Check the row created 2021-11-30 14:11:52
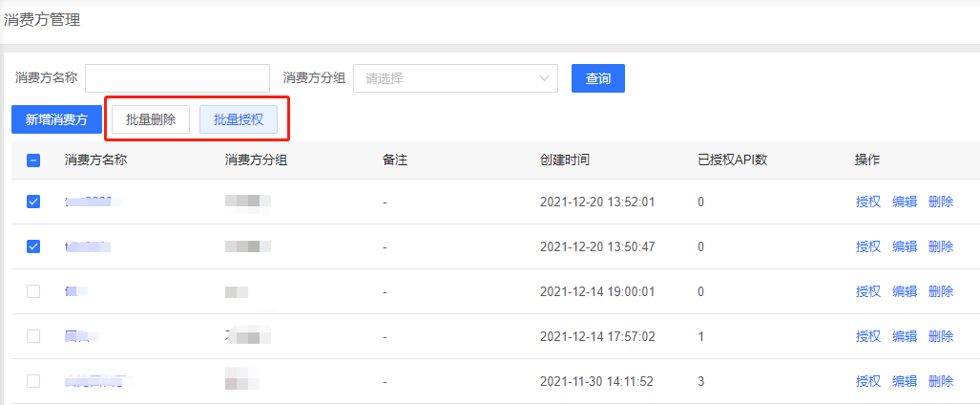The image size is (980, 405). click(x=33, y=380)
